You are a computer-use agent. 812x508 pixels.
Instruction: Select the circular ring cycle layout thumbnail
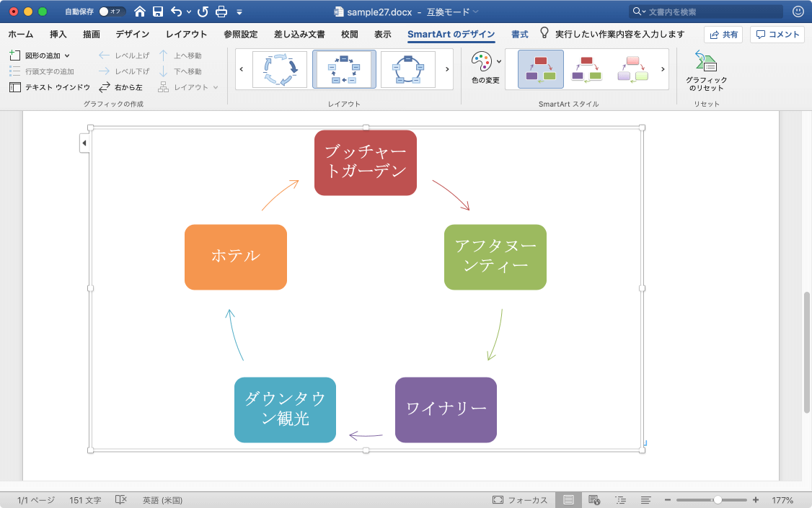coord(408,69)
